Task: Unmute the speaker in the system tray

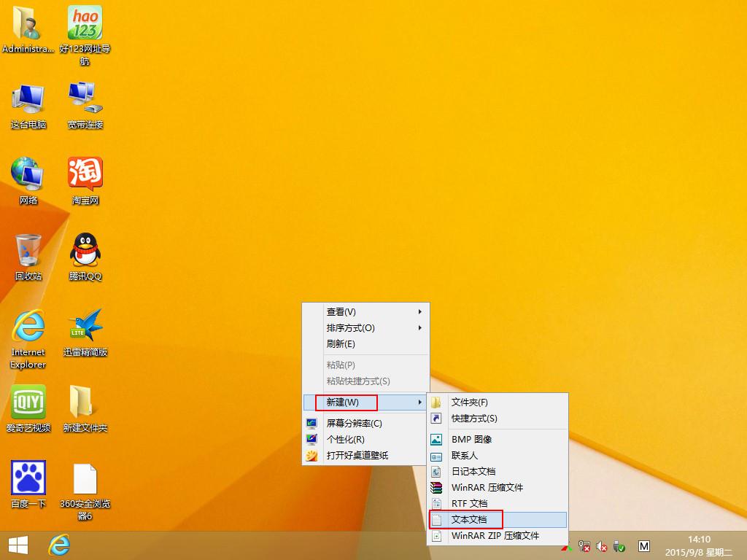Action: point(601,546)
